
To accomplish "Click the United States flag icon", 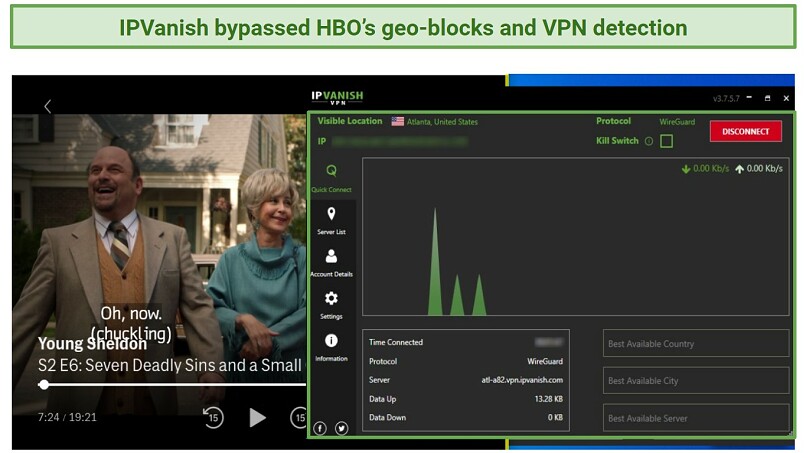I will [x=397, y=121].
